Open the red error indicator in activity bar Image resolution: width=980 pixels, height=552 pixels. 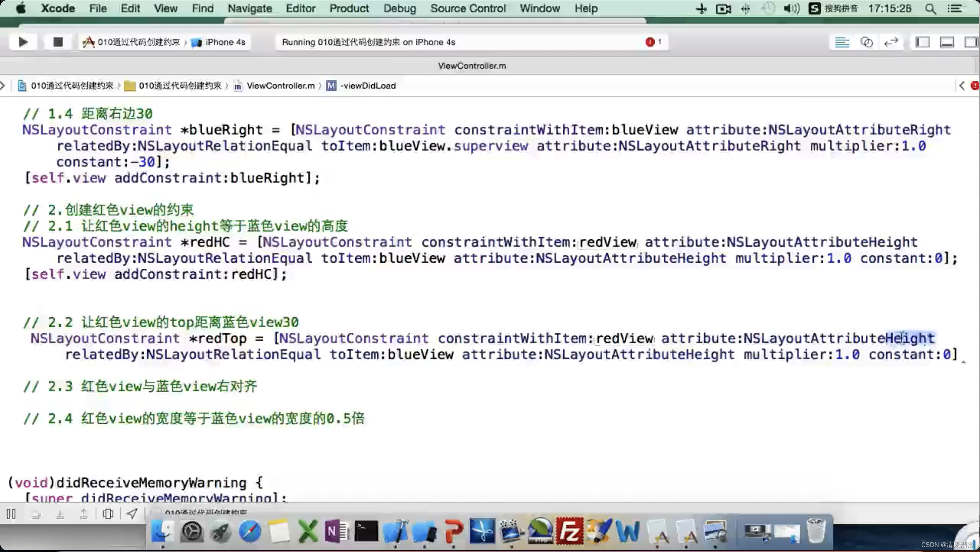click(654, 42)
